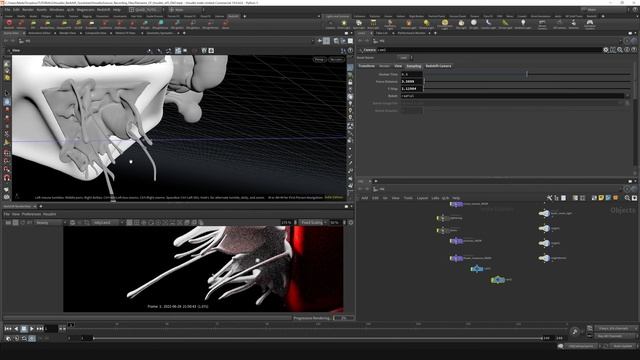Viewport: 640px width, 360px height.
Task: Click the parameter pane help icon
Action: 633,50
